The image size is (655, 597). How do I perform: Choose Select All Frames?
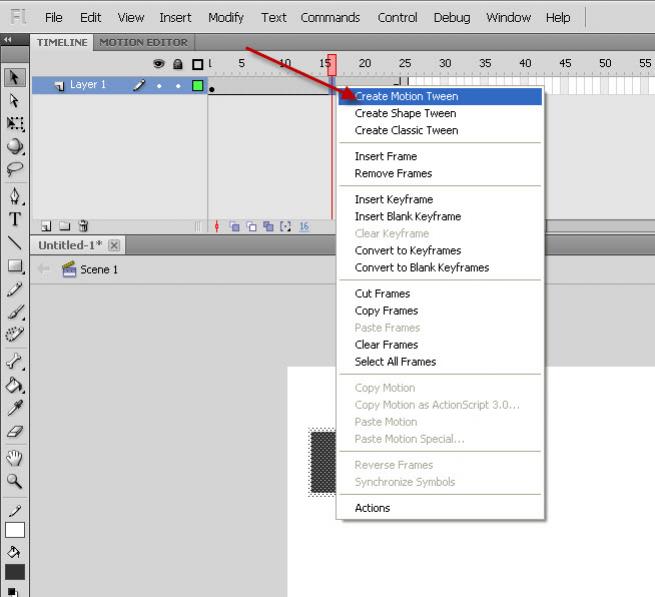pos(440,362)
